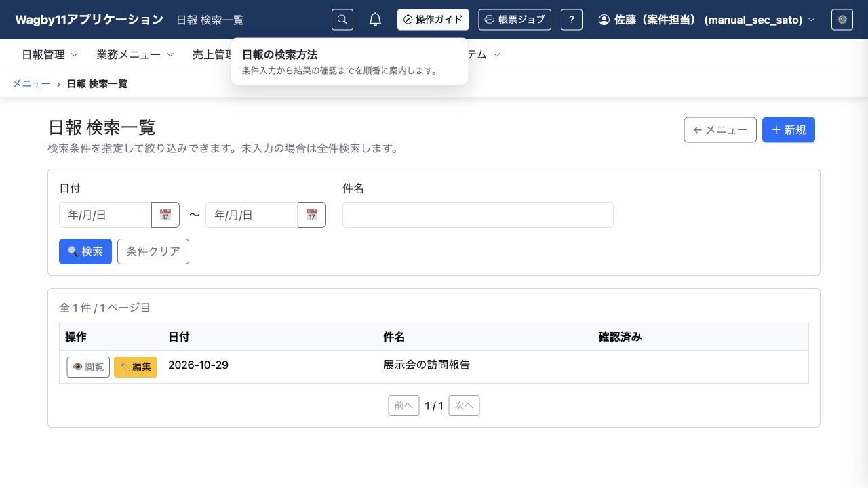The height and width of the screenshot is (488, 868).
Task: Open the settings gear icon
Action: [842, 20]
